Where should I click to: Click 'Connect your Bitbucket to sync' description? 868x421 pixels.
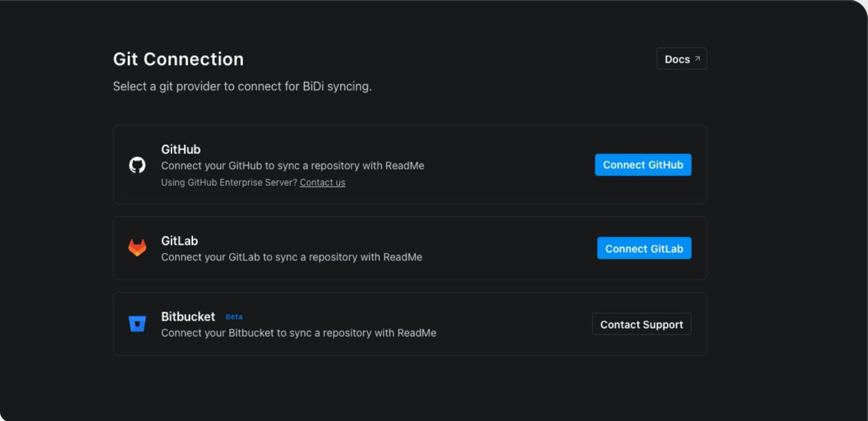click(299, 333)
